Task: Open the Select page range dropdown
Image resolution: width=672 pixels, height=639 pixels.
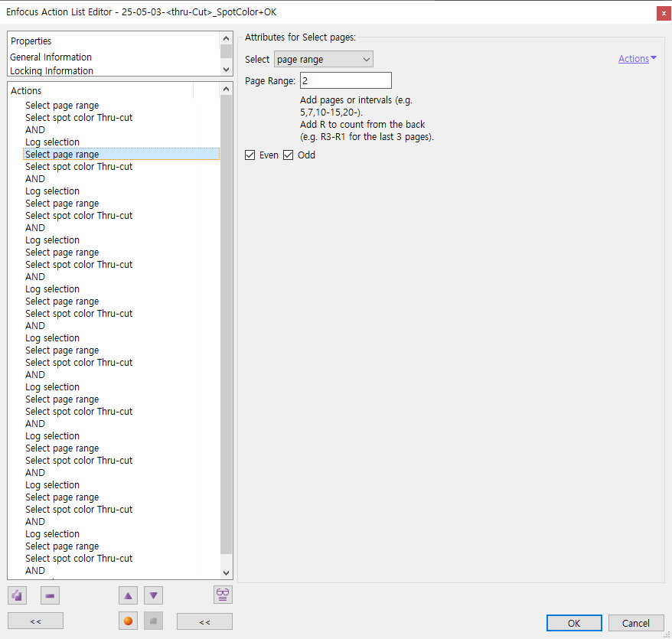Action: point(323,60)
